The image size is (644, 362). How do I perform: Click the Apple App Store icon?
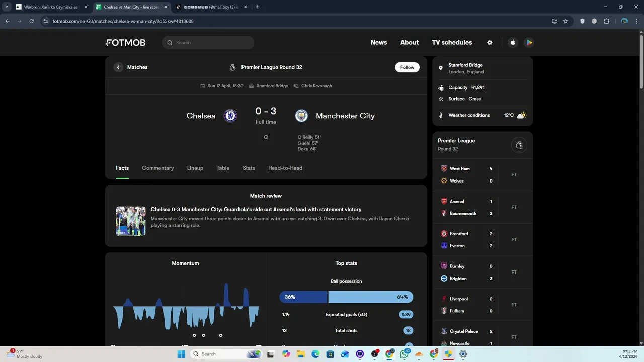click(x=513, y=43)
